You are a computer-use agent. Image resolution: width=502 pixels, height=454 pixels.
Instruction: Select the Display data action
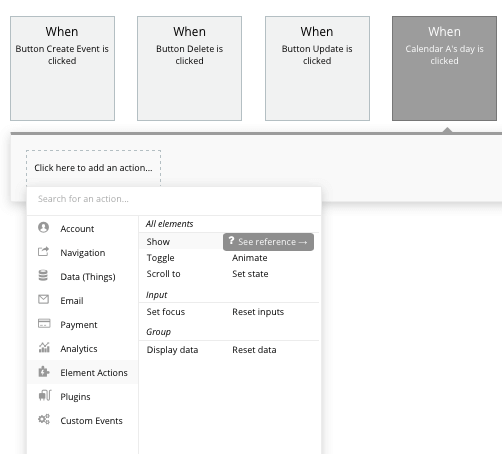pyautogui.click(x=172, y=350)
